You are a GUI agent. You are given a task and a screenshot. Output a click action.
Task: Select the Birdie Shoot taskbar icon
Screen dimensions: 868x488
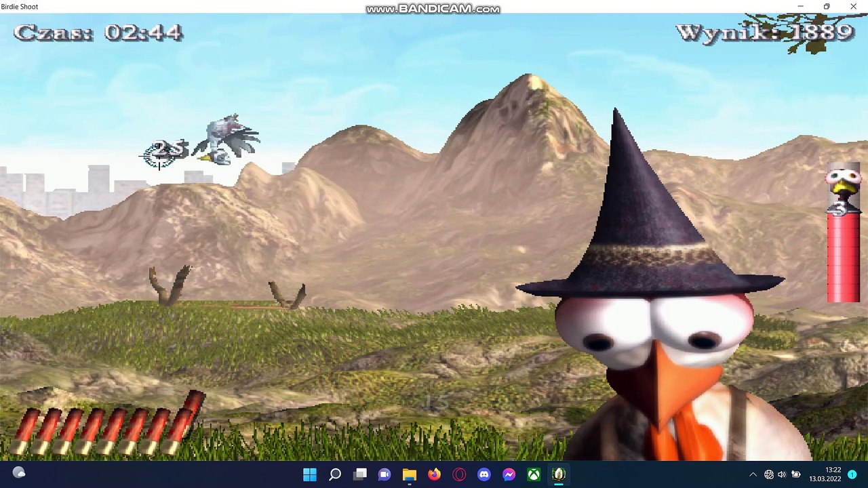click(559, 474)
